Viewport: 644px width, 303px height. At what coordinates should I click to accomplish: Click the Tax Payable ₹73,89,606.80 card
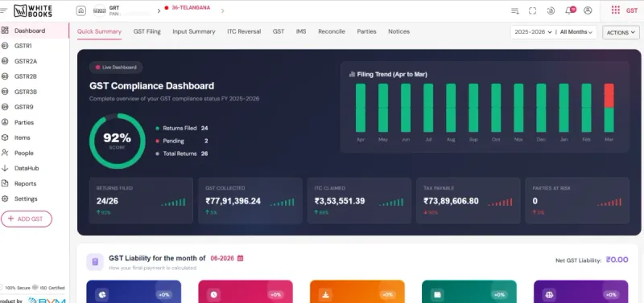pos(469,200)
